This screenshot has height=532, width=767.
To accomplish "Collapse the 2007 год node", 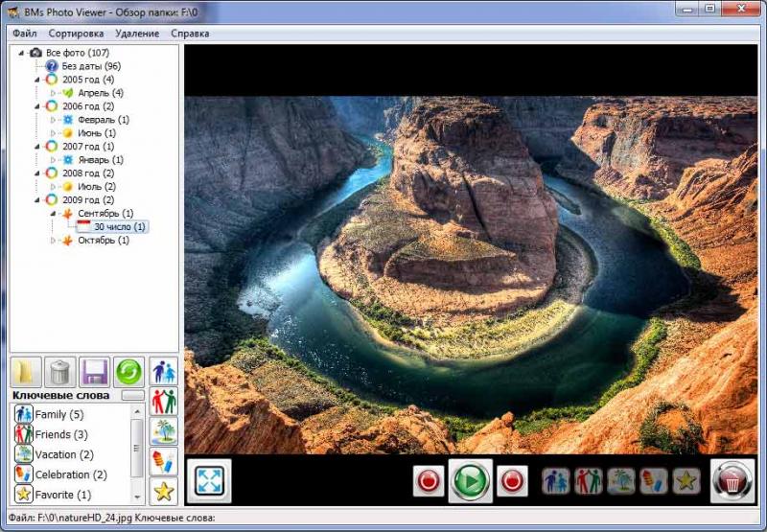I will coord(37,147).
